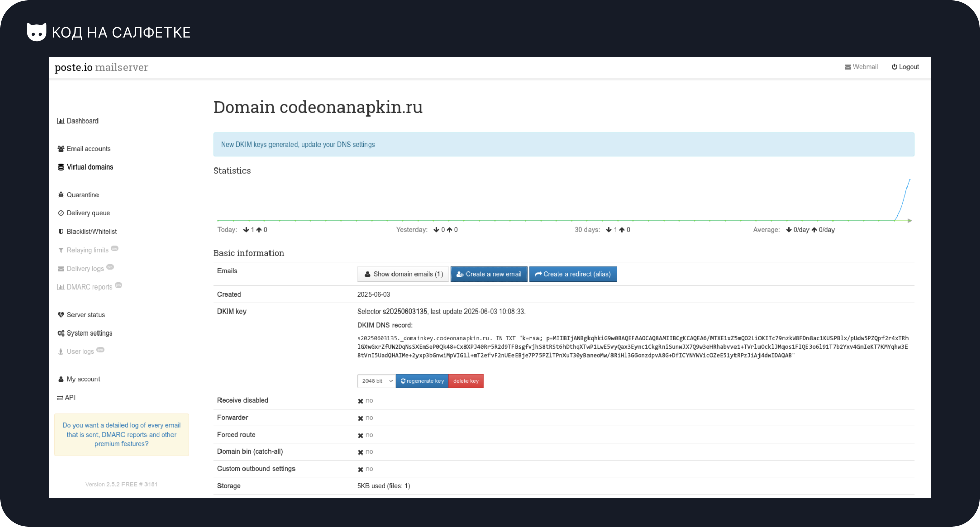Click the Created date 2025-06-03
The height and width of the screenshot is (527, 980).
coord(374,295)
